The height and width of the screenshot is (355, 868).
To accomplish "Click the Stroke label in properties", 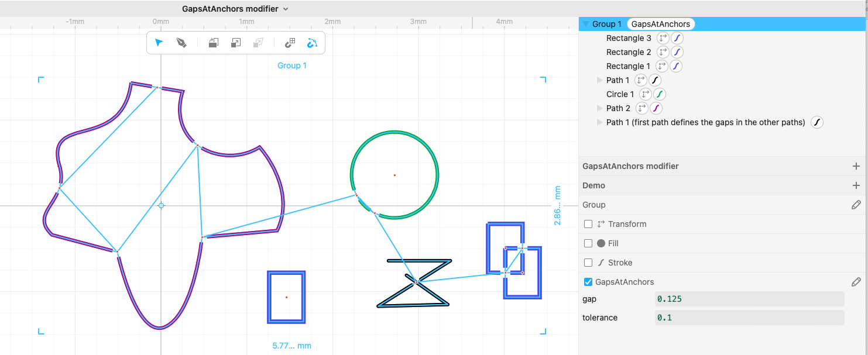I will (620, 263).
